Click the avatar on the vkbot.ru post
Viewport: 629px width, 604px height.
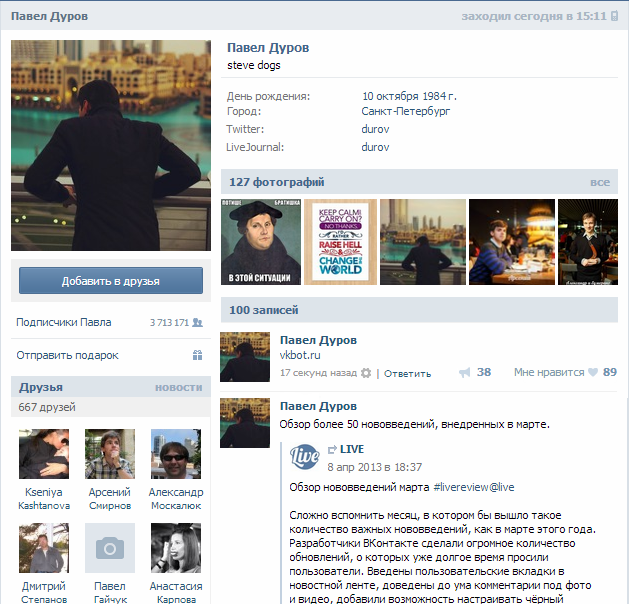[245, 357]
